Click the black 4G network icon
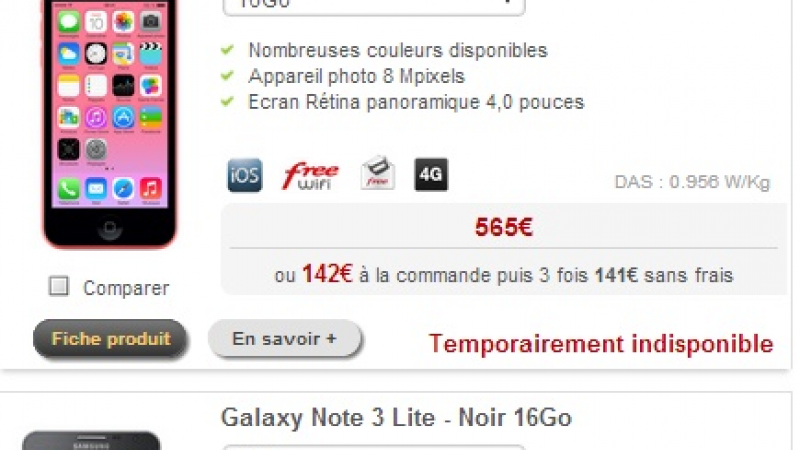Screen dimensions: 800x450 click(x=431, y=174)
